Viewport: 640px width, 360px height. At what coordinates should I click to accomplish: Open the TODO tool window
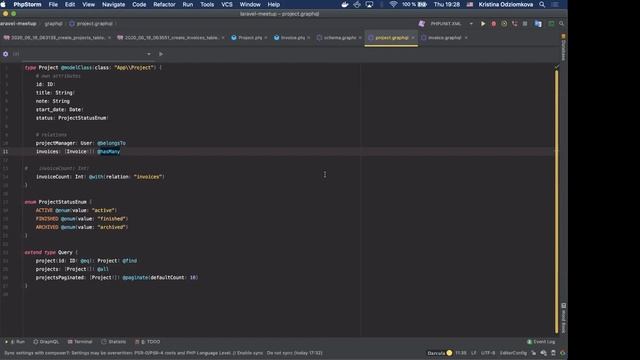(148, 342)
